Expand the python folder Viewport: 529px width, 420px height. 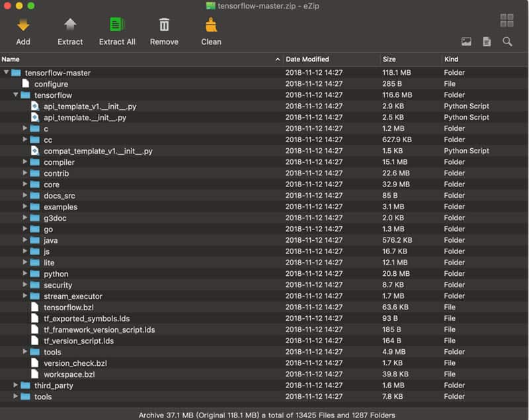tap(25, 274)
